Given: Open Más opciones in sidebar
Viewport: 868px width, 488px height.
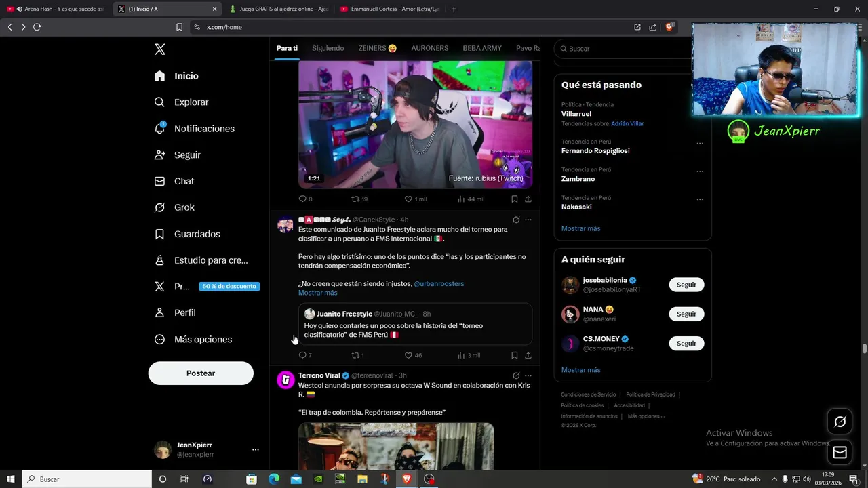Looking at the screenshot, I should click(193, 340).
